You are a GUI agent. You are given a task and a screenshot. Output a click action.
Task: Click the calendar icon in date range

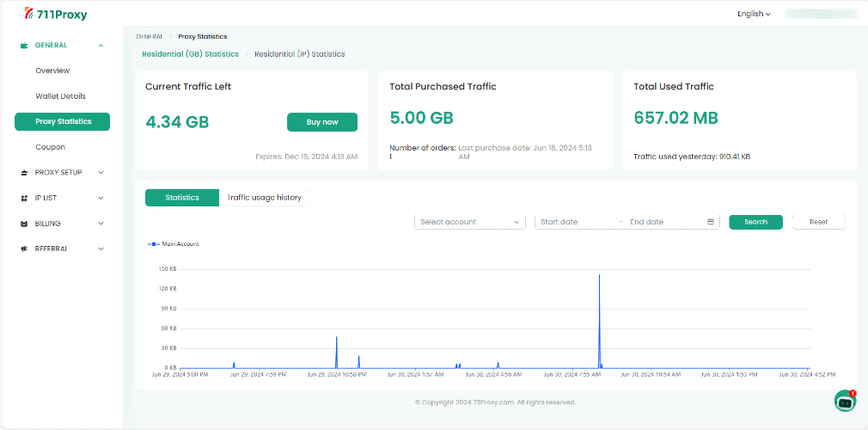pos(711,222)
